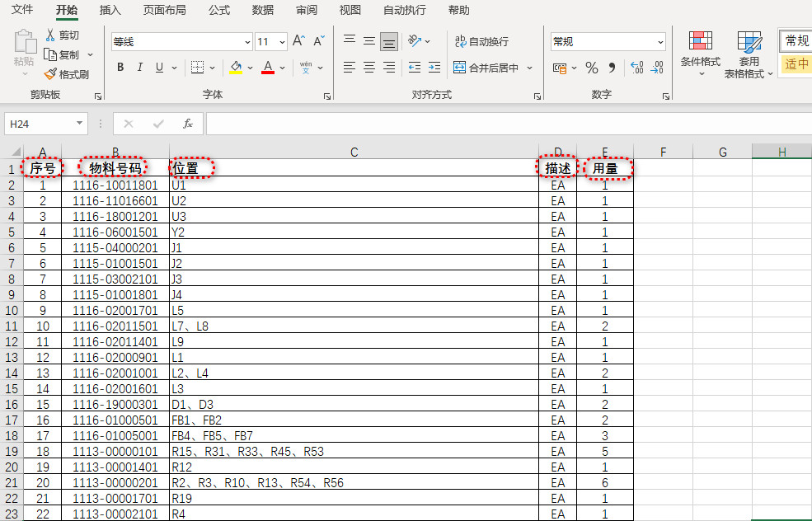Apply the yellow fill color
The width and height of the screenshot is (812, 521).
click(236, 68)
